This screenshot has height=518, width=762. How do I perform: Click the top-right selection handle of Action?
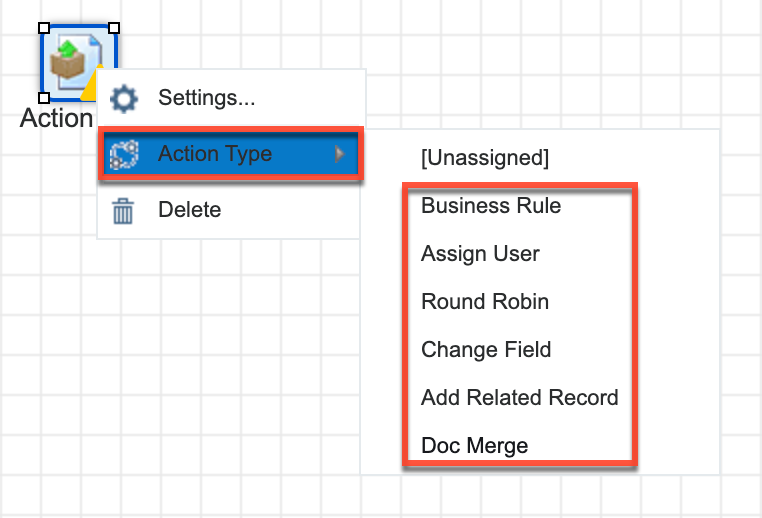point(114,28)
